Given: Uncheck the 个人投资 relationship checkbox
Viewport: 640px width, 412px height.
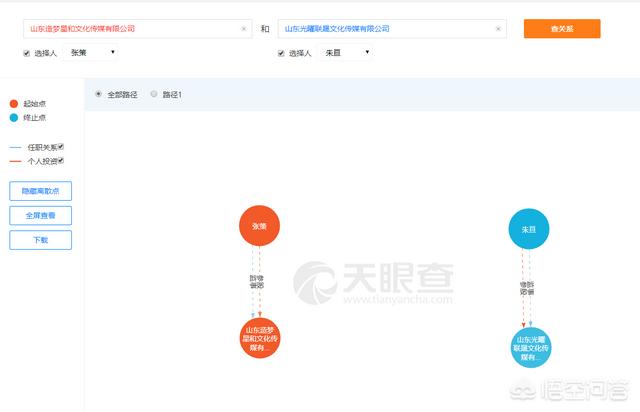Looking at the screenshot, I should 61,160.
